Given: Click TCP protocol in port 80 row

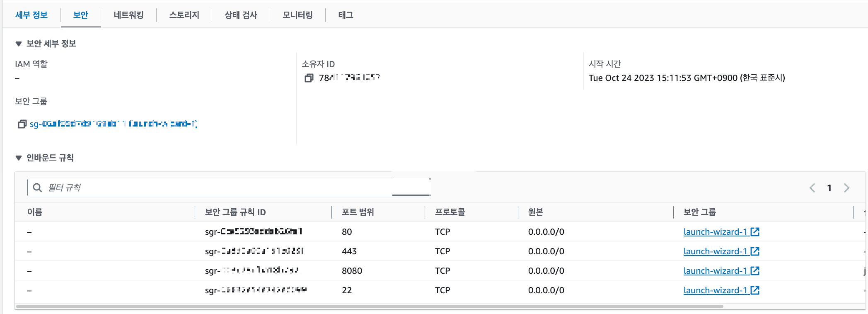Looking at the screenshot, I should [442, 232].
